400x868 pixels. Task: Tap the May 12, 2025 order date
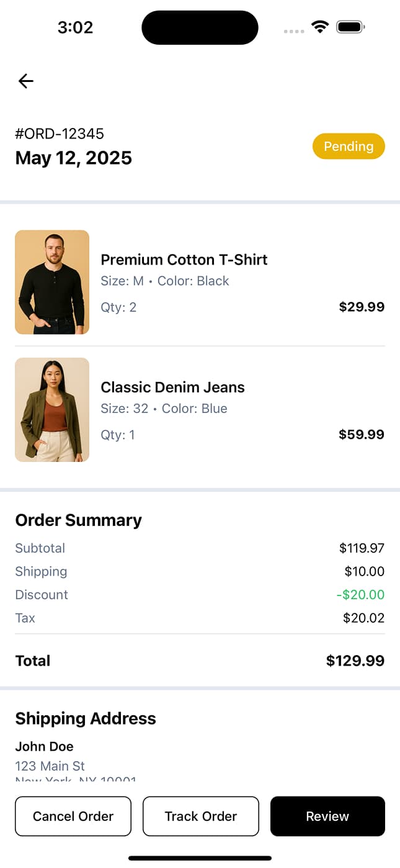pos(74,158)
